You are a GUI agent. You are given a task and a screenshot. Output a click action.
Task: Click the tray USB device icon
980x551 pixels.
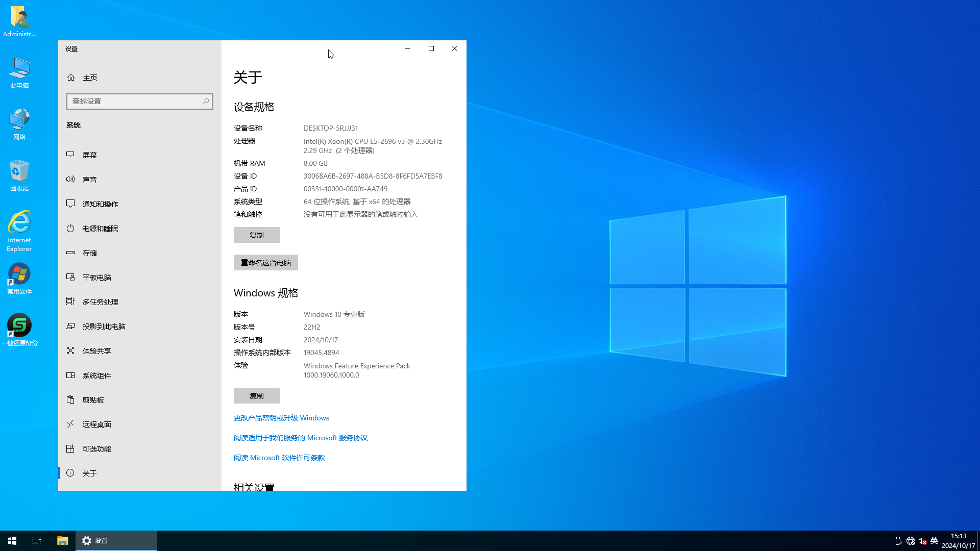click(x=898, y=541)
